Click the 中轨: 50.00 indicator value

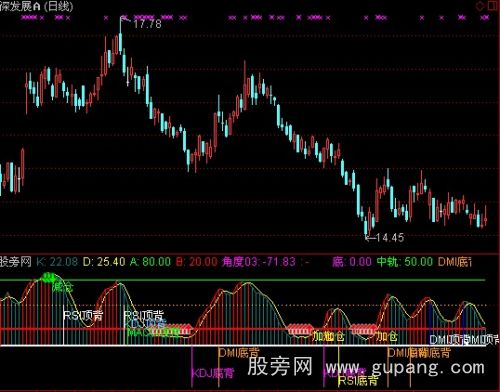(x=405, y=262)
